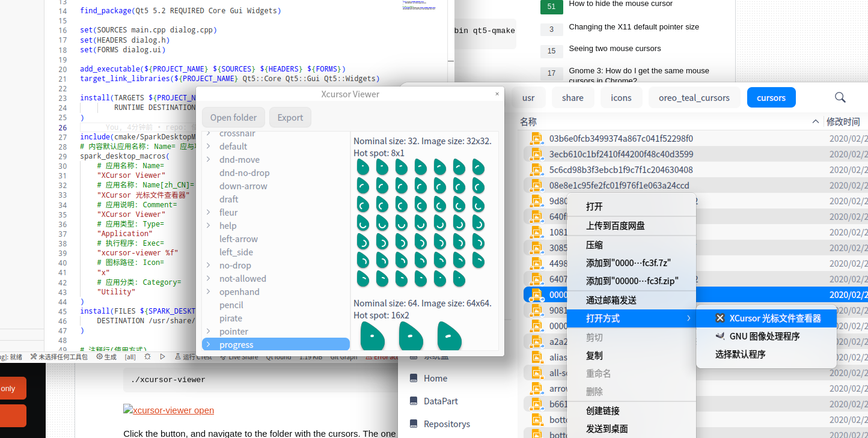Expand the fleur tree item
868x438 pixels.
[208, 213]
